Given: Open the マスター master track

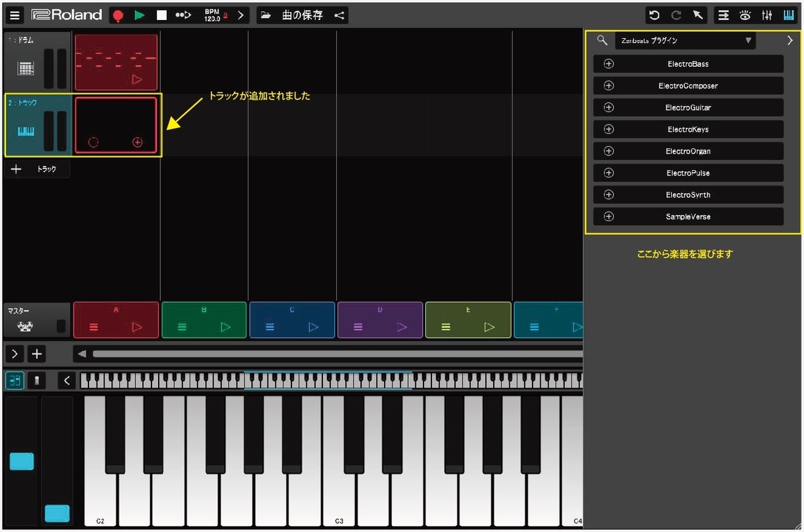Looking at the screenshot, I should pyautogui.click(x=37, y=320).
